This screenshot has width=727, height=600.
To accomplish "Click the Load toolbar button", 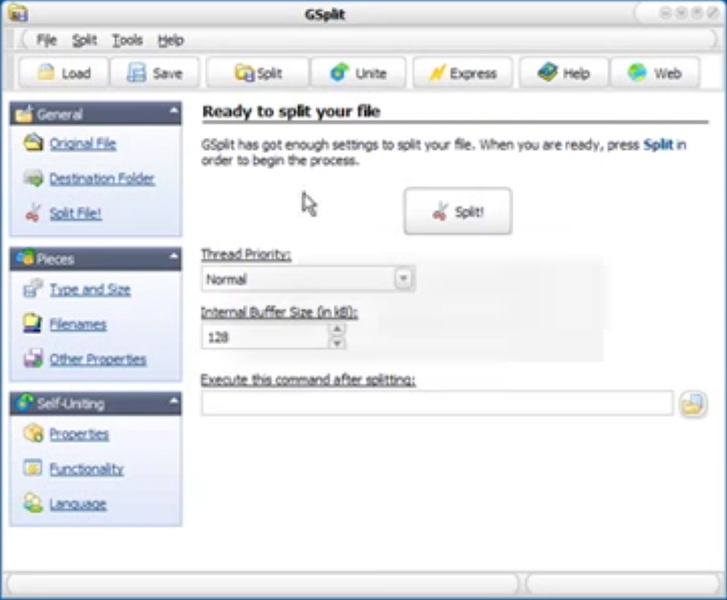I will [64, 73].
